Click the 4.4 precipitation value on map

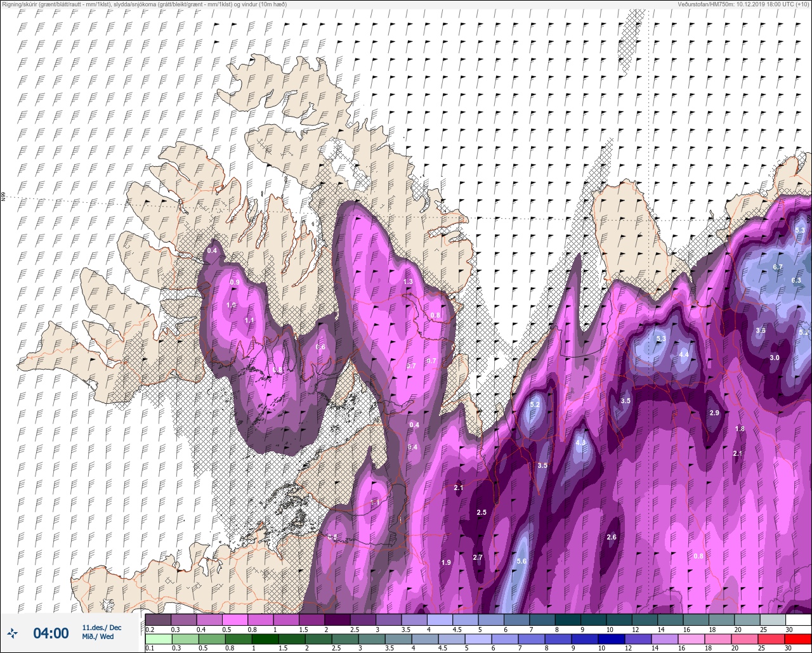684,354
